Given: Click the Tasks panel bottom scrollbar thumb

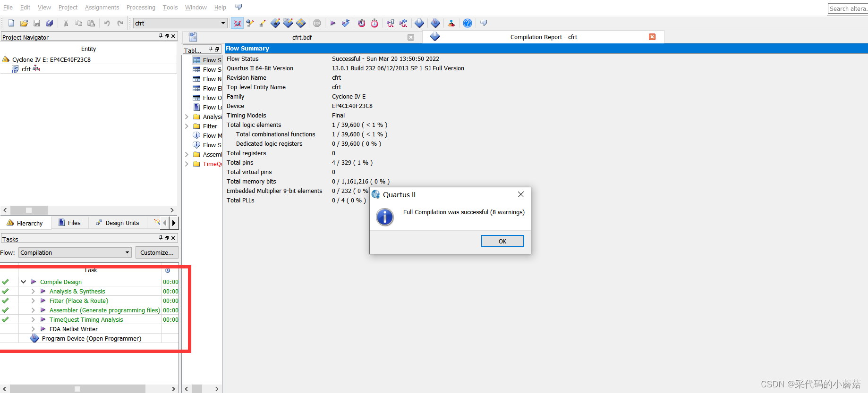Looking at the screenshot, I should pyautogui.click(x=77, y=389).
